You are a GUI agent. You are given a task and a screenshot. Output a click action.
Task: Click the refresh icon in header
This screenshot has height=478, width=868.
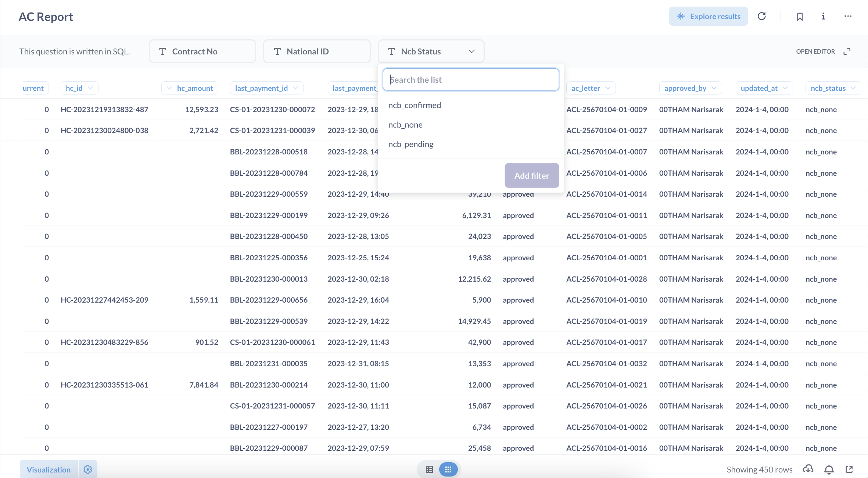pos(761,16)
